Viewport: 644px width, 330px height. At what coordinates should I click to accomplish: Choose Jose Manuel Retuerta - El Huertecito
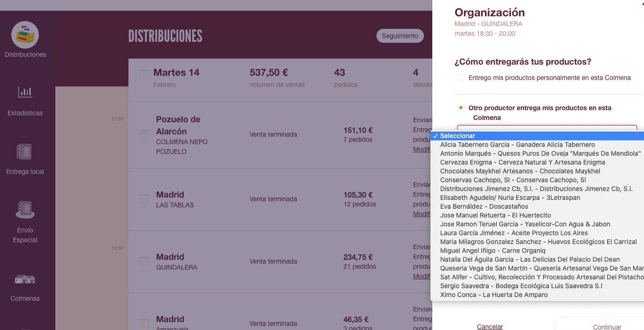537,215
